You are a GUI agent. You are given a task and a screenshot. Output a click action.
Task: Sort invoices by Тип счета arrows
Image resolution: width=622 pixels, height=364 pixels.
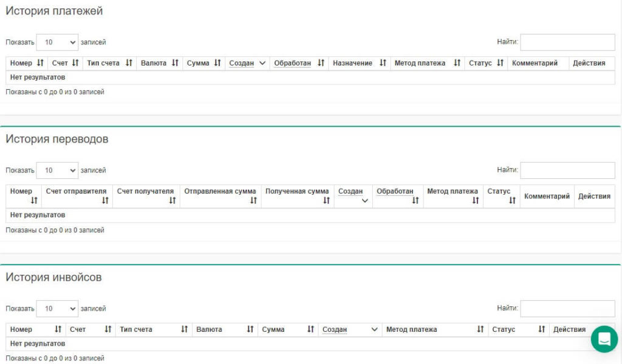click(x=184, y=329)
